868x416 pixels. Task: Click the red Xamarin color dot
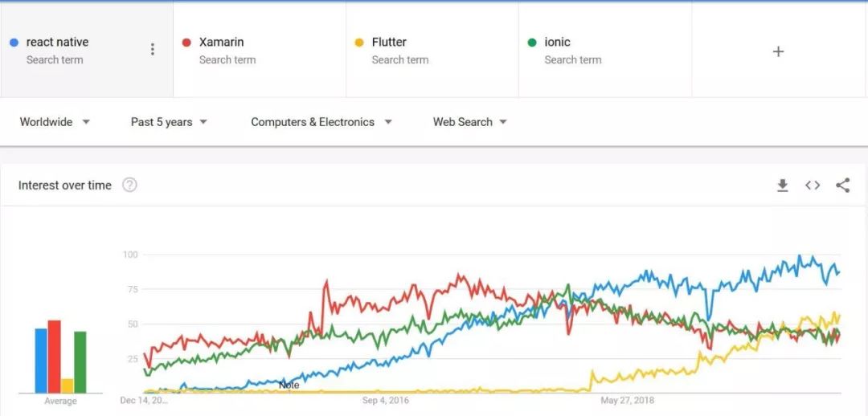coord(186,43)
